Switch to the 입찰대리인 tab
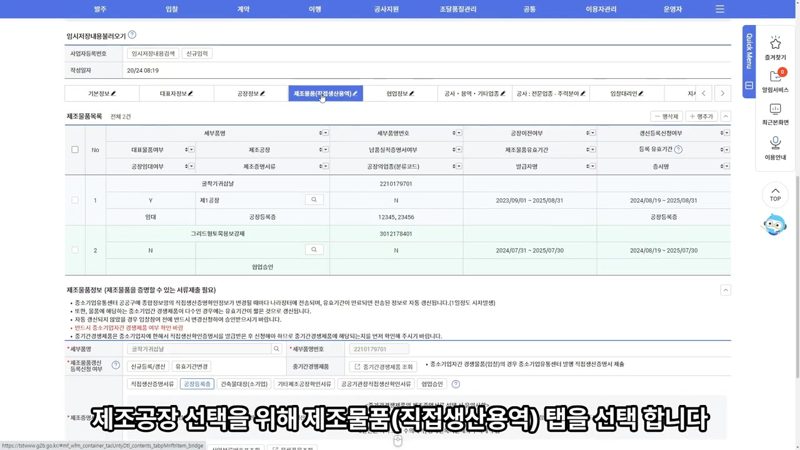 coord(627,93)
